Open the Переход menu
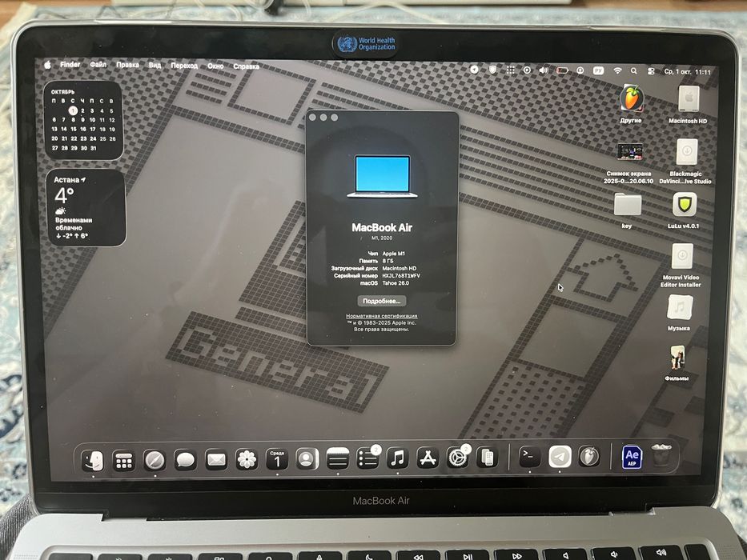Screen dimensions: 747x560 pyautogui.click(x=184, y=66)
